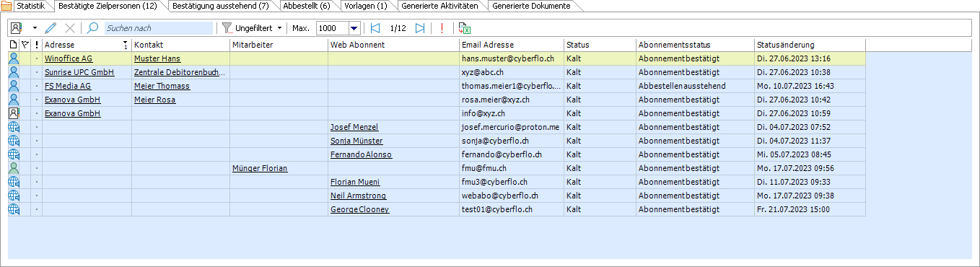
Task: Click globe subscriber icon of Josef Menzel row
Action: pyautogui.click(x=13, y=127)
